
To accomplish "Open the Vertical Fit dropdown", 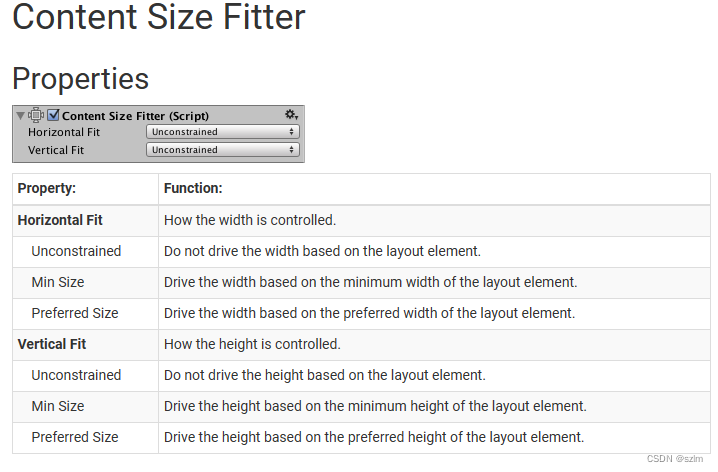I will click(x=223, y=150).
